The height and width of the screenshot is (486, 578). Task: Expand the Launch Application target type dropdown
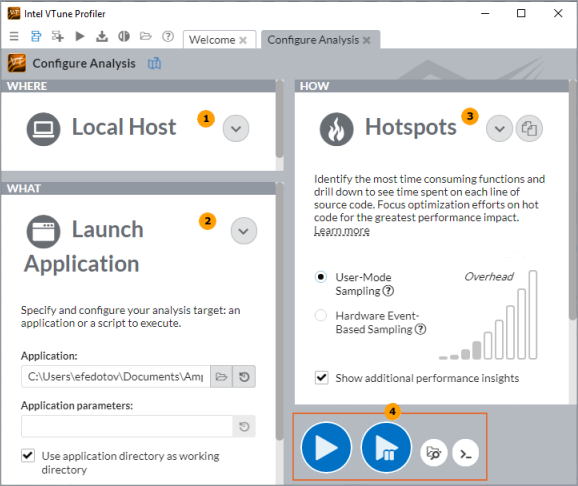point(244,231)
